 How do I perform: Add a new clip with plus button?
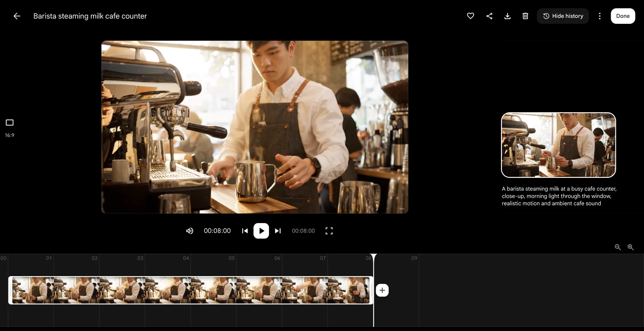382,290
